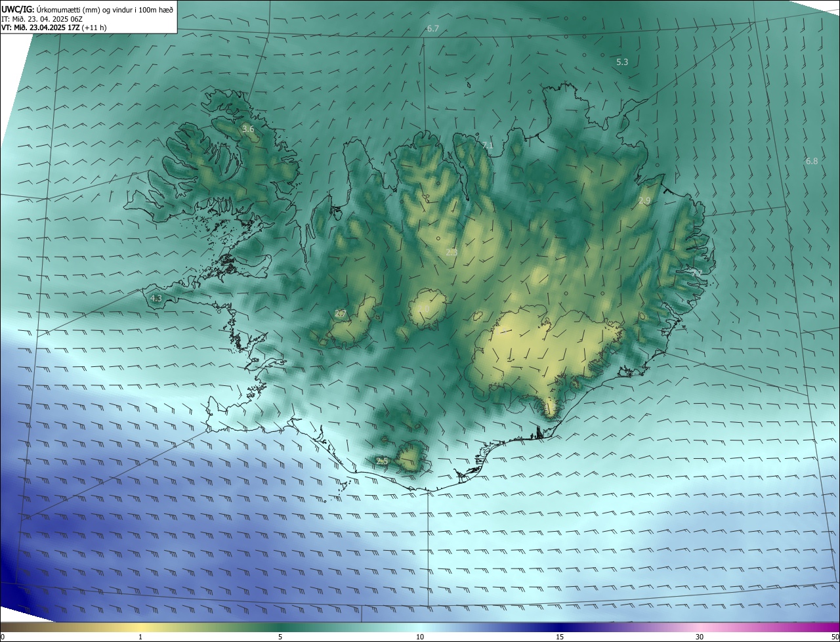Viewport: 840px width, 642px height.
Task: Click the 2.7 value label on the map
Action: pyautogui.click(x=341, y=314)
